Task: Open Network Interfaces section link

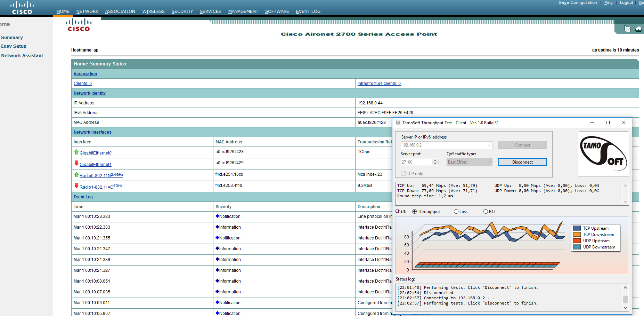Action: [x=92, y=132]
